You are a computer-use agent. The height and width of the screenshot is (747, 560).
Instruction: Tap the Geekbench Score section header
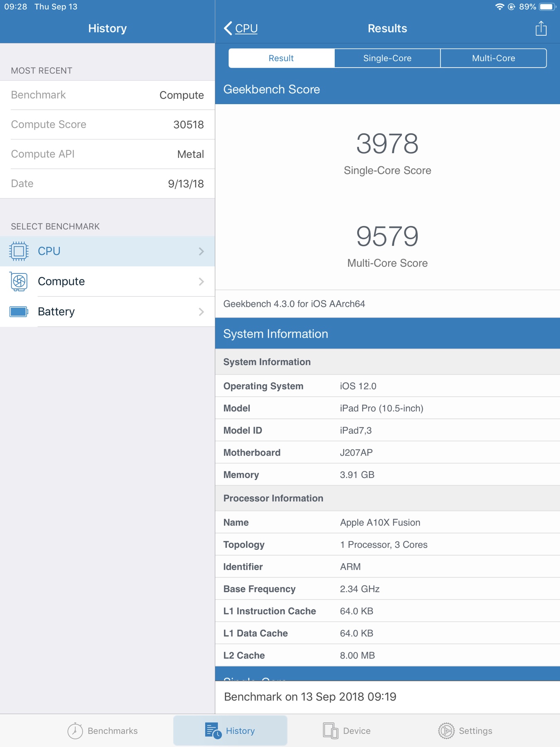coord(387,89)
